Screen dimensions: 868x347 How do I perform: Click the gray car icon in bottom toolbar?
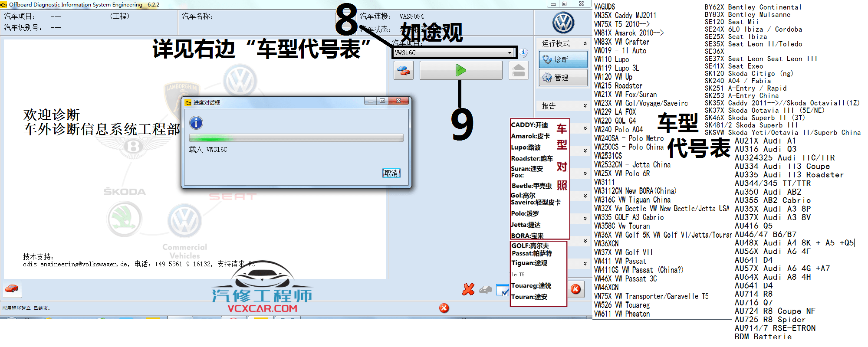pyautogui.click(x=485, y=289)
